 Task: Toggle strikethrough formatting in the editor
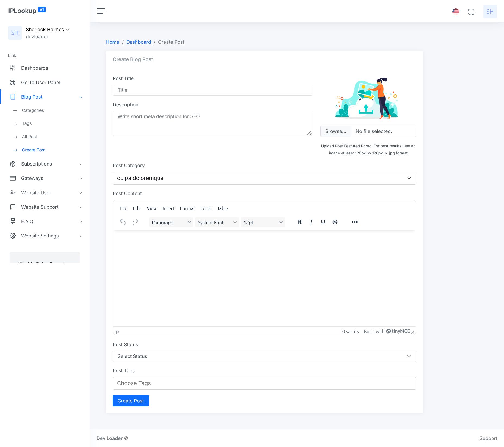coord(335,222)
